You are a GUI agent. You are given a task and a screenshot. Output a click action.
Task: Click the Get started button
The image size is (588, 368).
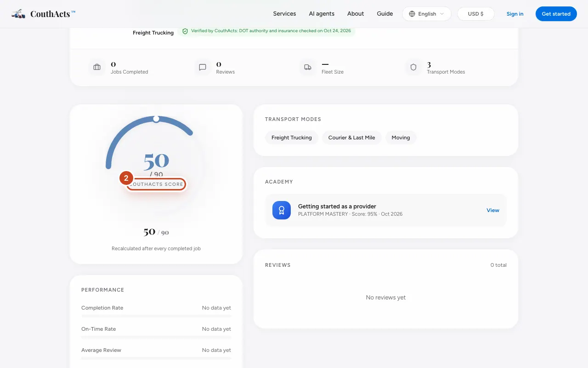click(x=556, y=14)
